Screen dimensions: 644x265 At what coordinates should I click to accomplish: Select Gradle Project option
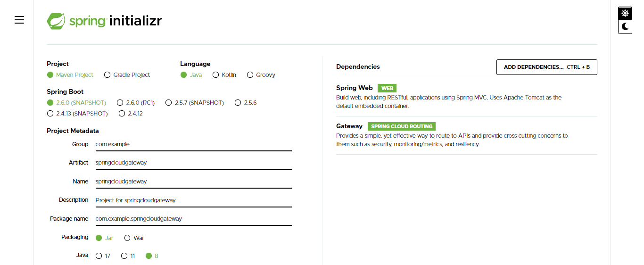point(127,75)
